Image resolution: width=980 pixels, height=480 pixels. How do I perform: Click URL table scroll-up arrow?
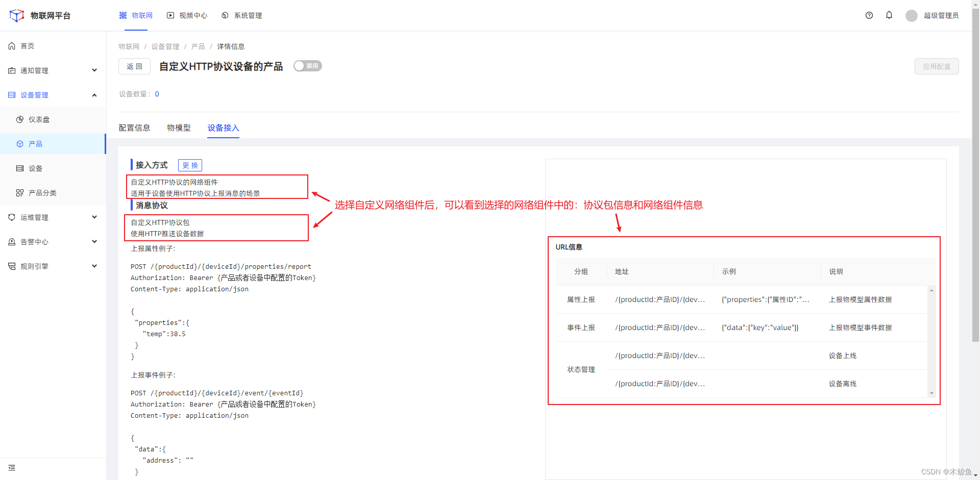pyautogui.click(x=932, y=290)
